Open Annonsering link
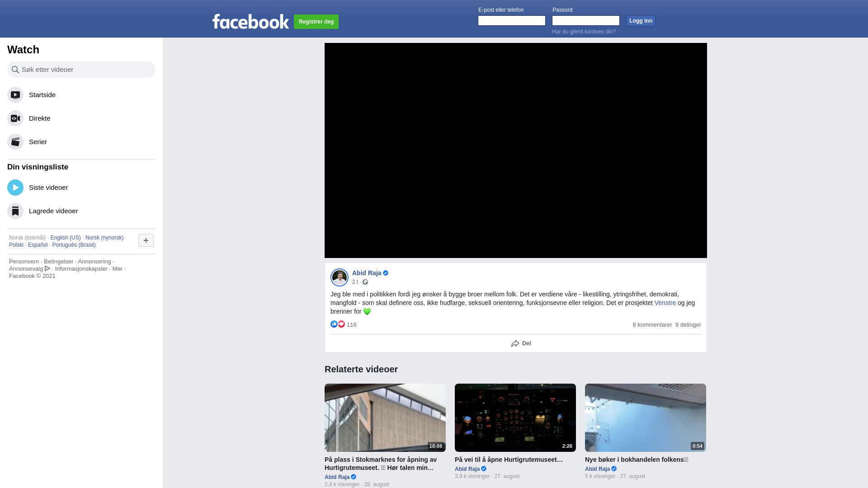The width and height of the screenshot is (868, 488). 94,262
